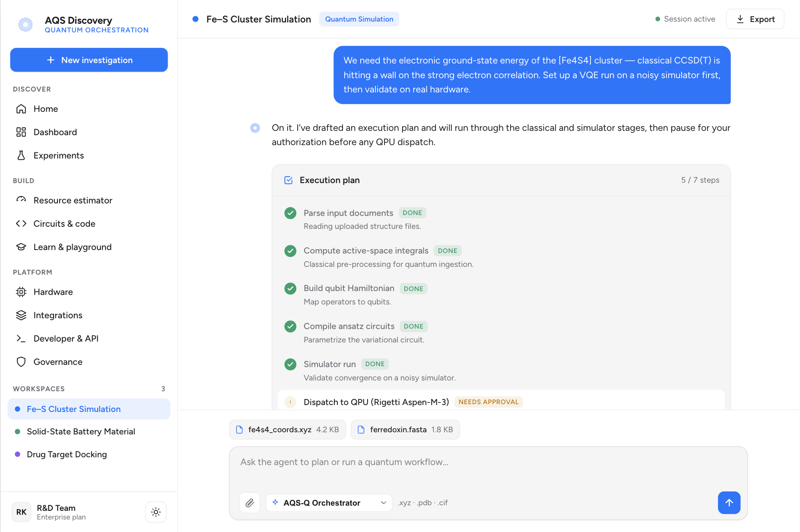This screenshot has width=800, height=532.
Task: Open the Learn & playground cap icon
Action: 21,247
